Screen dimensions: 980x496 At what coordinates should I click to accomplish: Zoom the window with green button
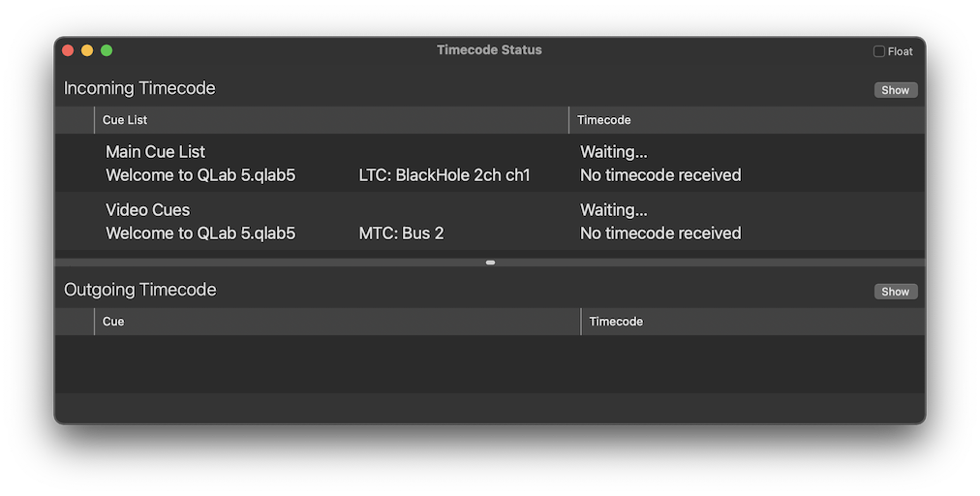(107, 50)
